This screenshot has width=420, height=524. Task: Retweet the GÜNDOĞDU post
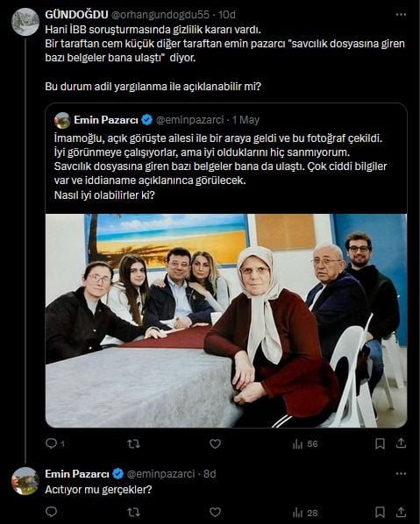coord(133,443)
